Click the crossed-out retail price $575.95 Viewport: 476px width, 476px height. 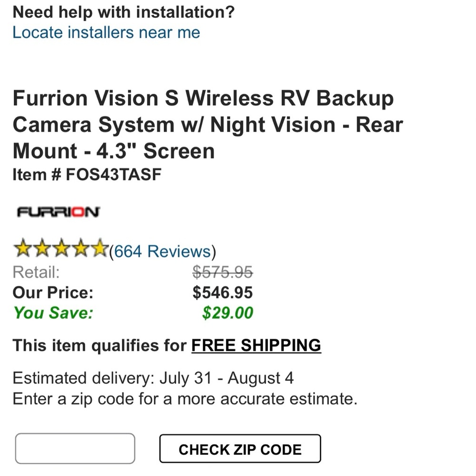click(x=223, y=272)
